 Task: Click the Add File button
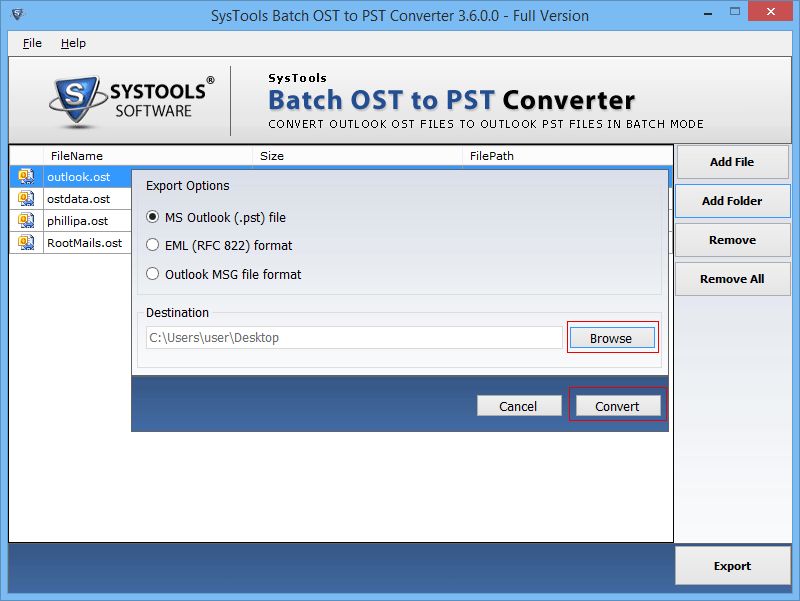click(x=732, y=162)
